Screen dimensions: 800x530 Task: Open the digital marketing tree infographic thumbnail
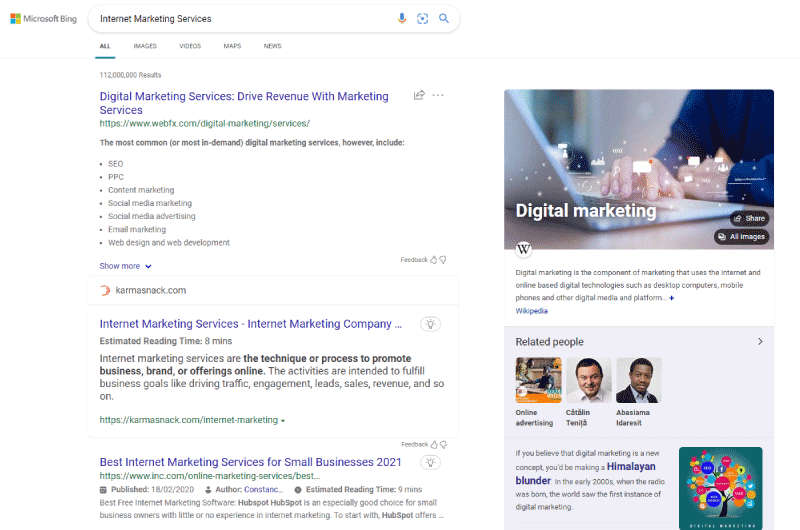[x=720, y=488]
